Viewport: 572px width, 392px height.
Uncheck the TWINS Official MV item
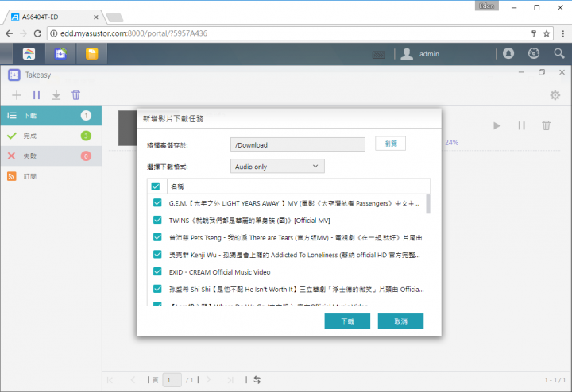pyautogui.click(x=157, y=220)
